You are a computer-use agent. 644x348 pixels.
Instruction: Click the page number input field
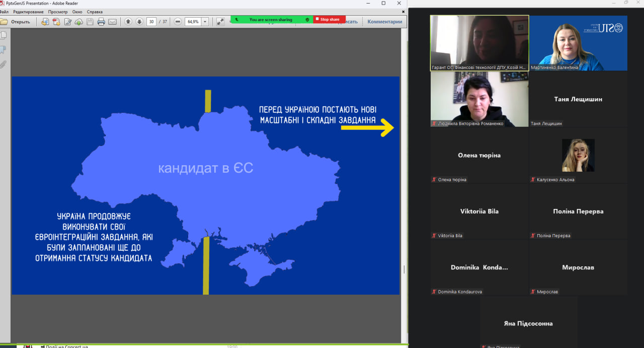151,22
